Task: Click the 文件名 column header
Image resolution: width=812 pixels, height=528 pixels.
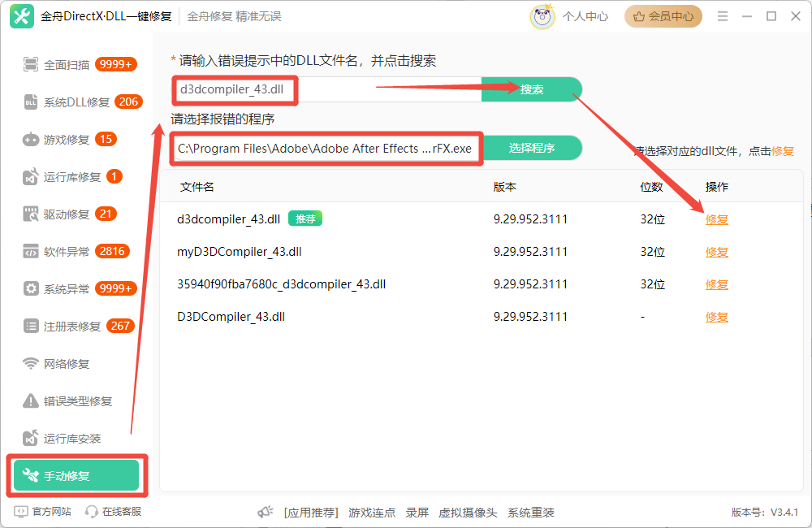Action: (197, 187)
